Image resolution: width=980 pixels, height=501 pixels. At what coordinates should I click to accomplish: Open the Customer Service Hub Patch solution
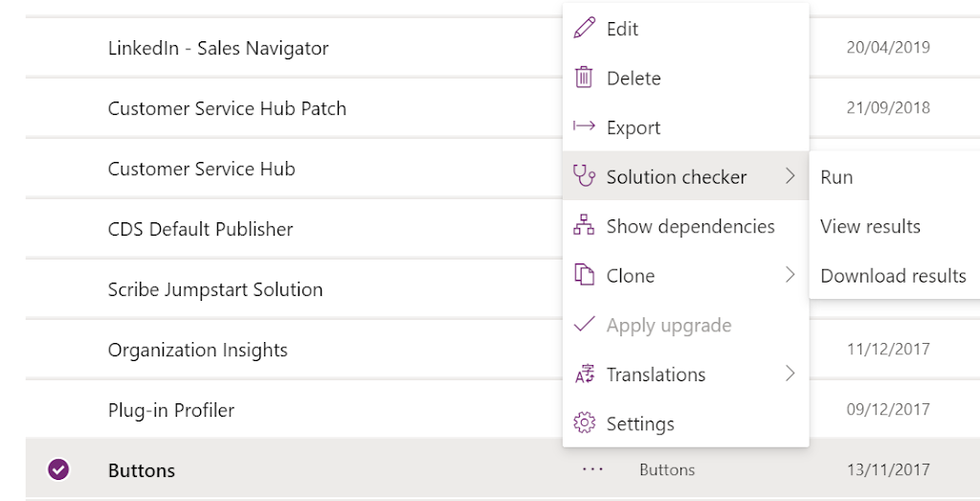227,108
